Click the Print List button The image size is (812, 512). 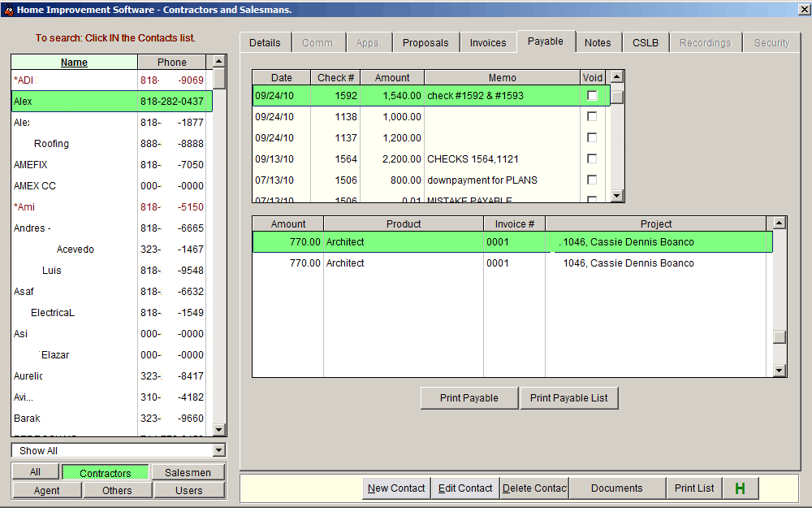point(694,488)
